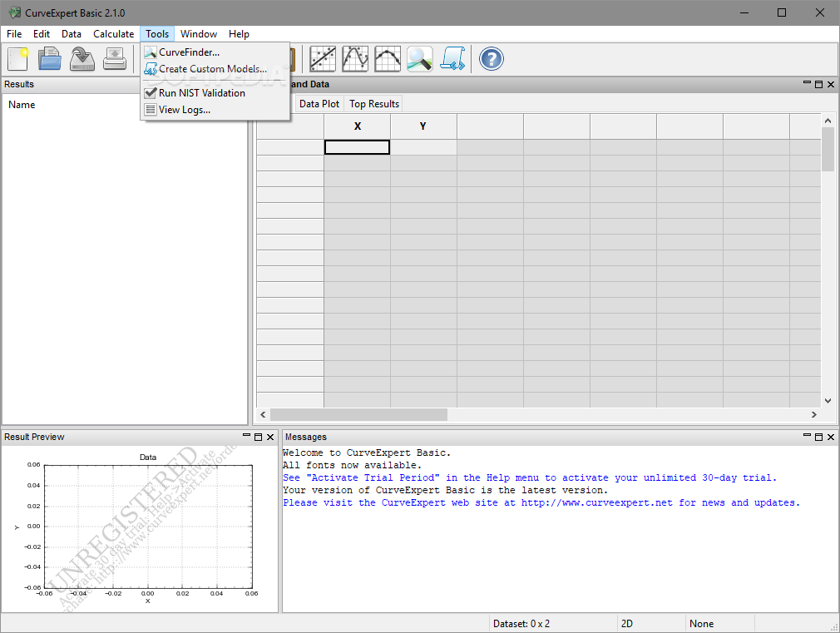This screenshot has height=633, width=840.
Task: Minimize the Data panel
Action: [807, 84]
